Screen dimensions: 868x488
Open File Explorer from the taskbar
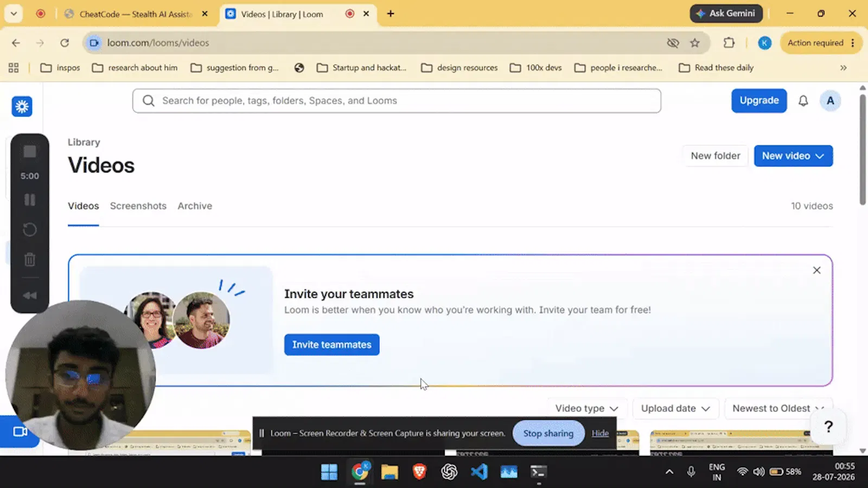click(390, 472)
